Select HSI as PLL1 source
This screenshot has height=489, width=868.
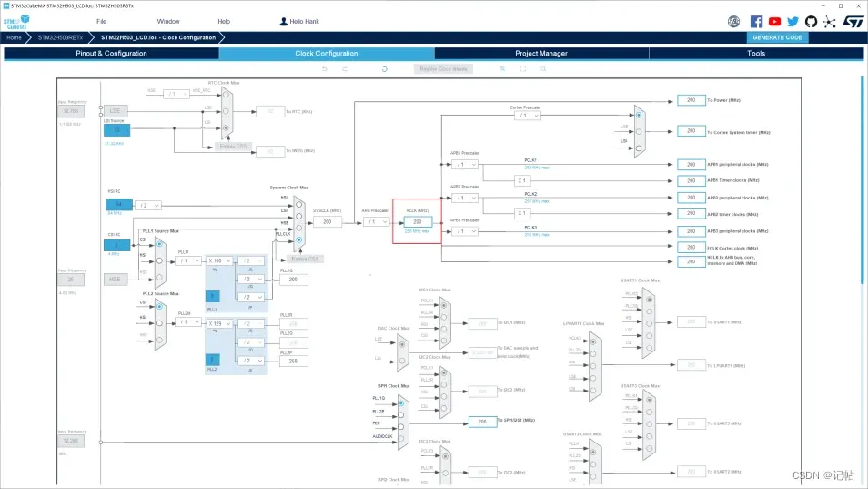159,260
